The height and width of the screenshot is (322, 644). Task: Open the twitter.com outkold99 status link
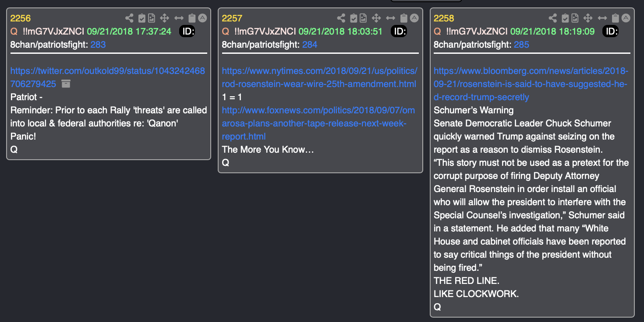pos(107,77)
